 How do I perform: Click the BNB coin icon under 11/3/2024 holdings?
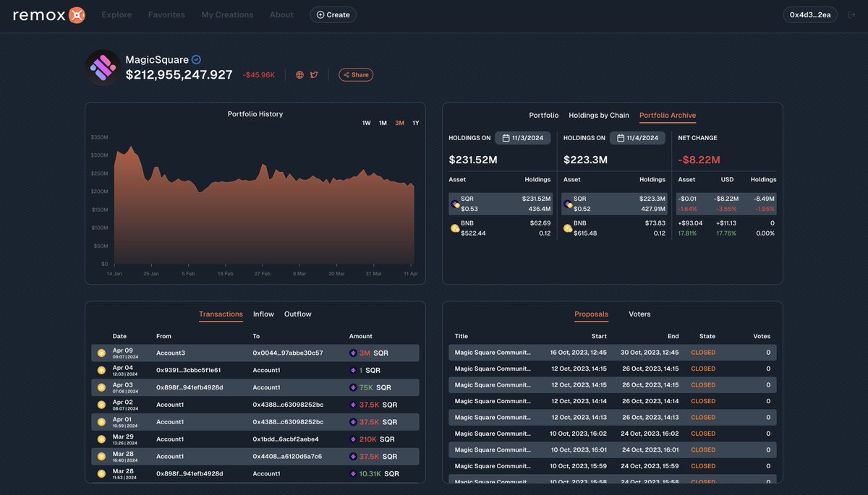click(455, 228)
